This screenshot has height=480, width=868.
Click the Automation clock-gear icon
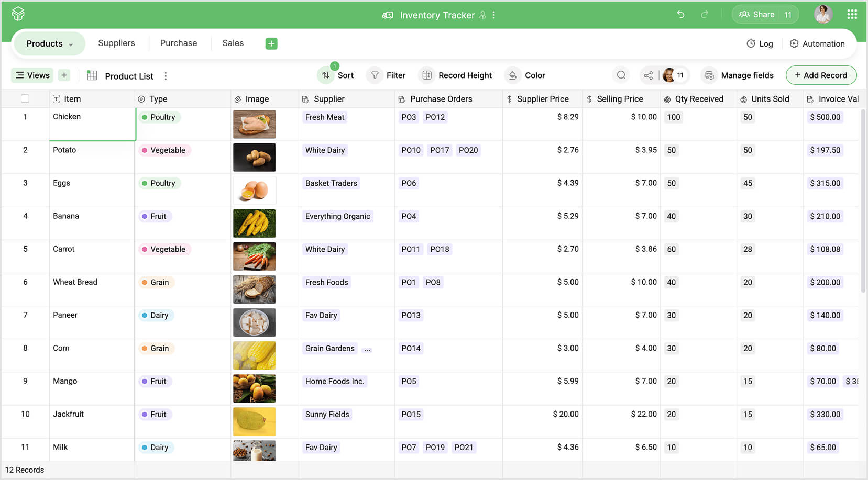point(794,43)
